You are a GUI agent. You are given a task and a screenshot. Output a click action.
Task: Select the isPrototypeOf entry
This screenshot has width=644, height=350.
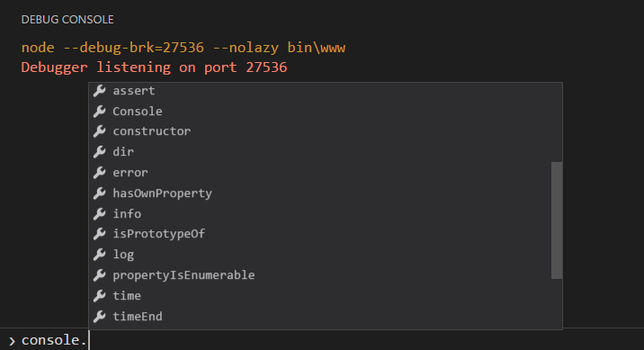pyautogui.click(x=320, y=234)
